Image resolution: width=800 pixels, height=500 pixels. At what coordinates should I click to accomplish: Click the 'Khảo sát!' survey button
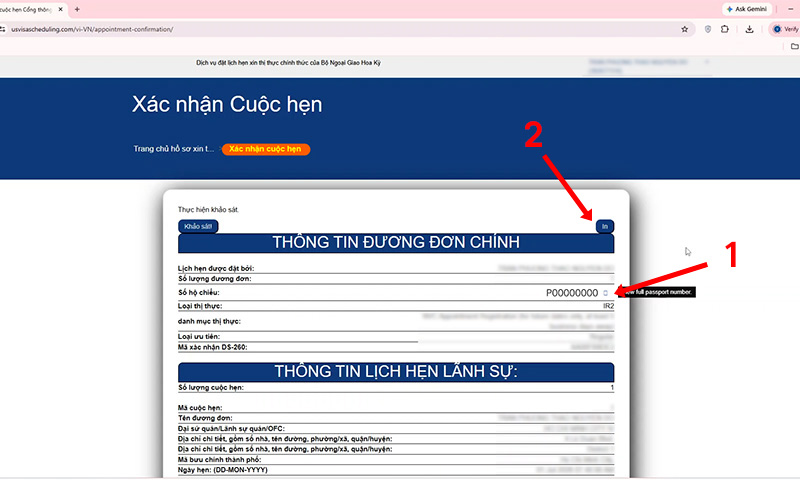tap(198, 226)
